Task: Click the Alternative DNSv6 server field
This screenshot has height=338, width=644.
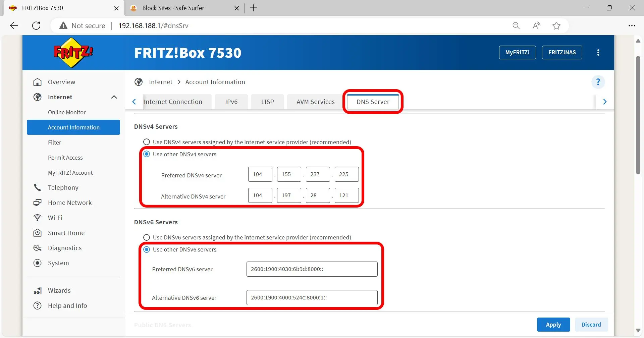Action: click(312, 298)
